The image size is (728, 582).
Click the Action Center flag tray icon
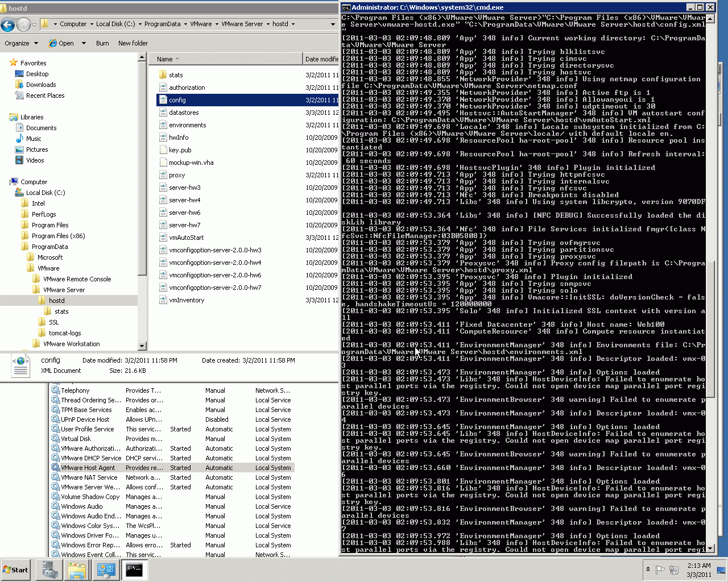(x=660, y=569)
